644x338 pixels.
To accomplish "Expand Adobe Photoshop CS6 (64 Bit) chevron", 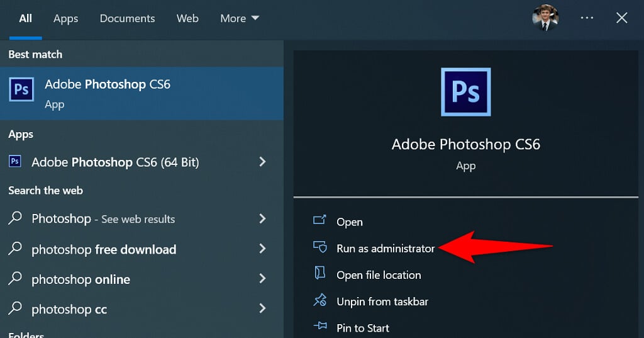I will click(263, 162).
